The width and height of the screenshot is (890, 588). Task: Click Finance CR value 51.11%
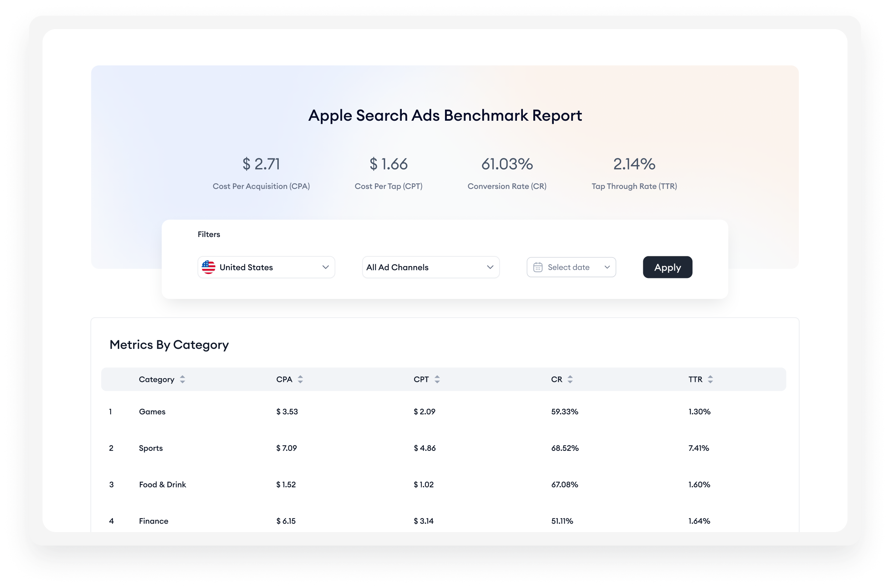pyautogui.click(x=562, y=521)
